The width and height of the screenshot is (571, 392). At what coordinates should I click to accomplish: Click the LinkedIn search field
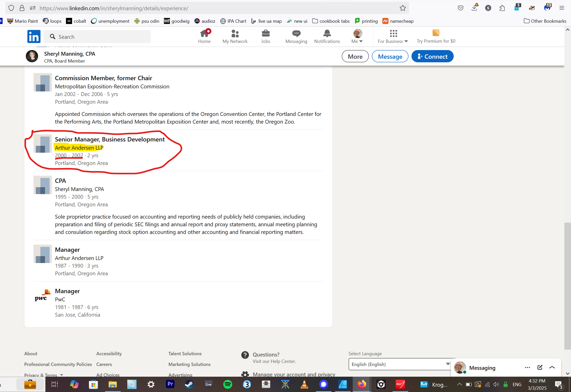coord(97,37)
